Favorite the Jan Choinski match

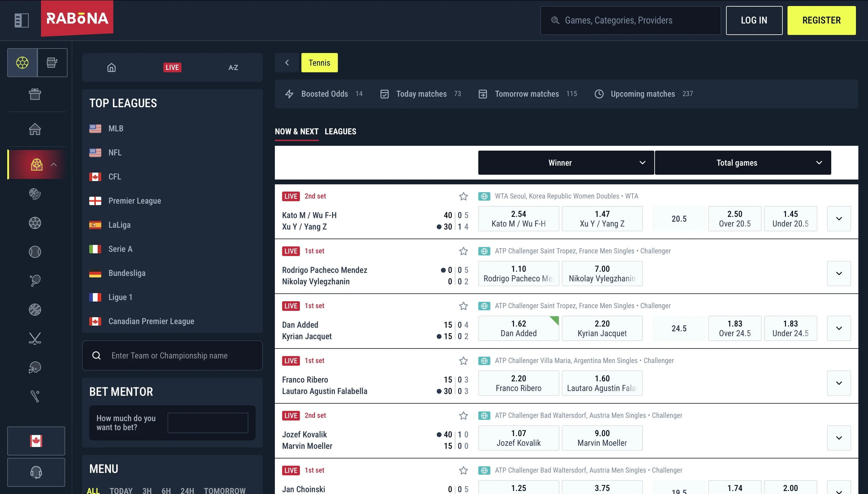pyautogui.click(x=463, y=471)
